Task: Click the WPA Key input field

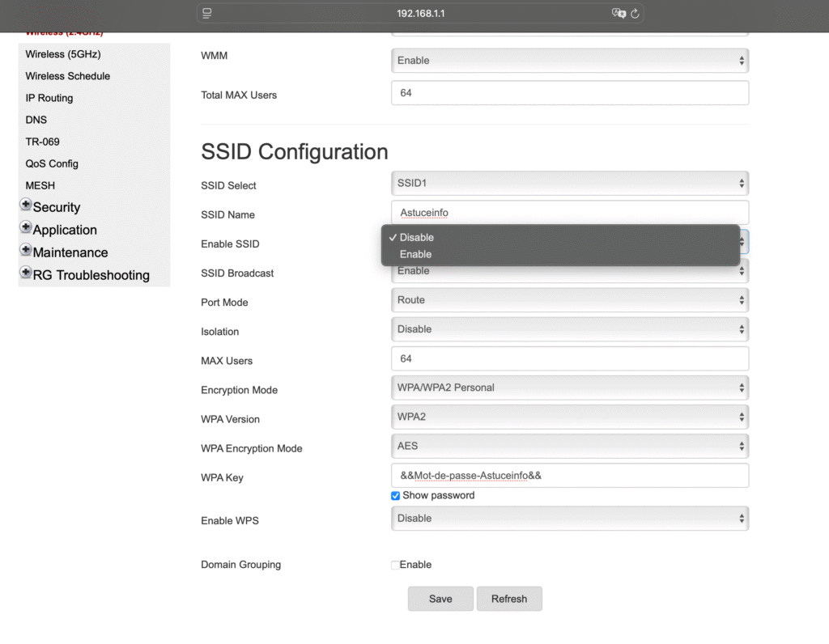Action: tap(570, 476)
